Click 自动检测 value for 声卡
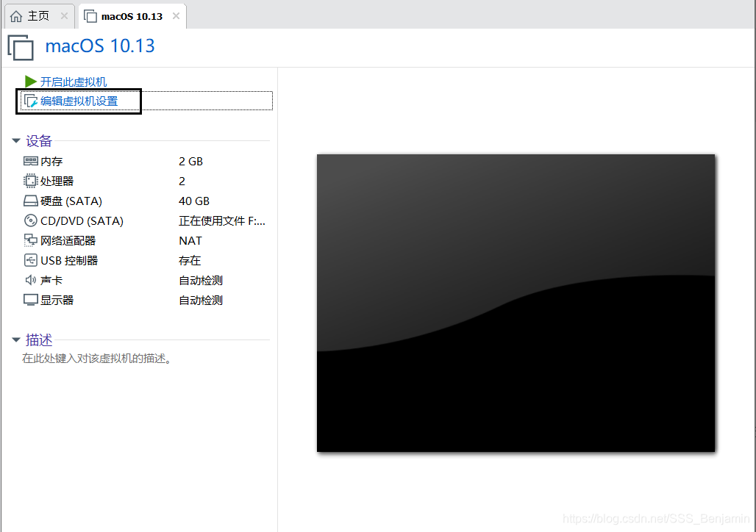This screenshot has height=532, width=756. (x=201, y=281)
